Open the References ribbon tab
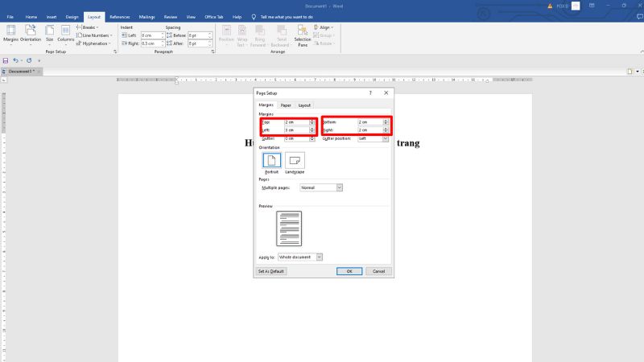 pos(119,16)
